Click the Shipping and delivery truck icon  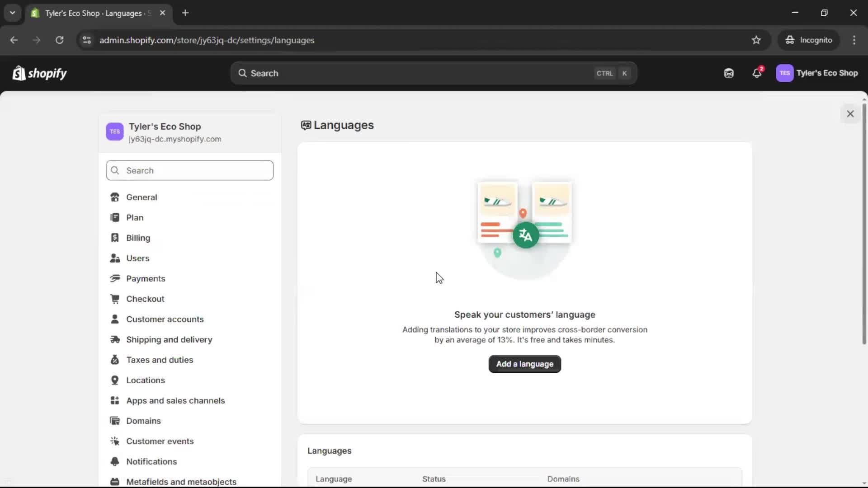pos(115,339)
